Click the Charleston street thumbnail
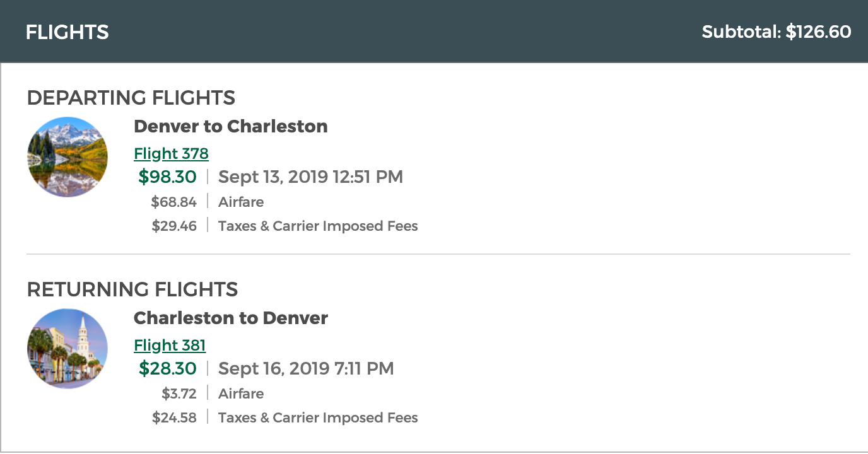 pyautogui.click(x=67, y=349)
